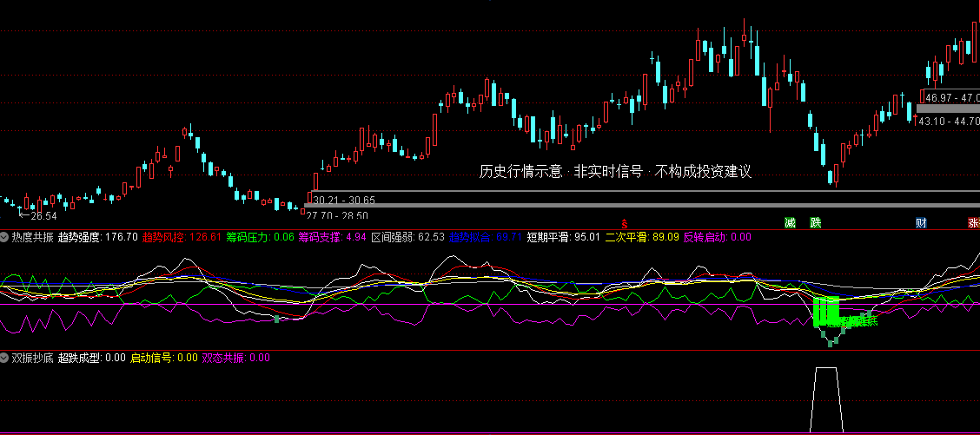Select the 热度共振 indicator name
Screen dimensions: 980x435
click(32, 238)
